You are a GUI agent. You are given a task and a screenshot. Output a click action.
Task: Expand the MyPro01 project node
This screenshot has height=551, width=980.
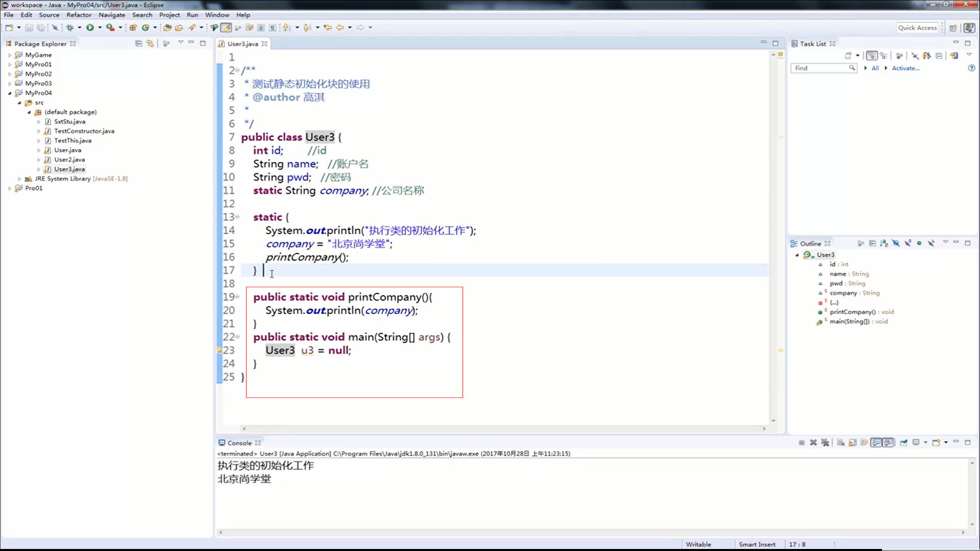click(9, 64)
